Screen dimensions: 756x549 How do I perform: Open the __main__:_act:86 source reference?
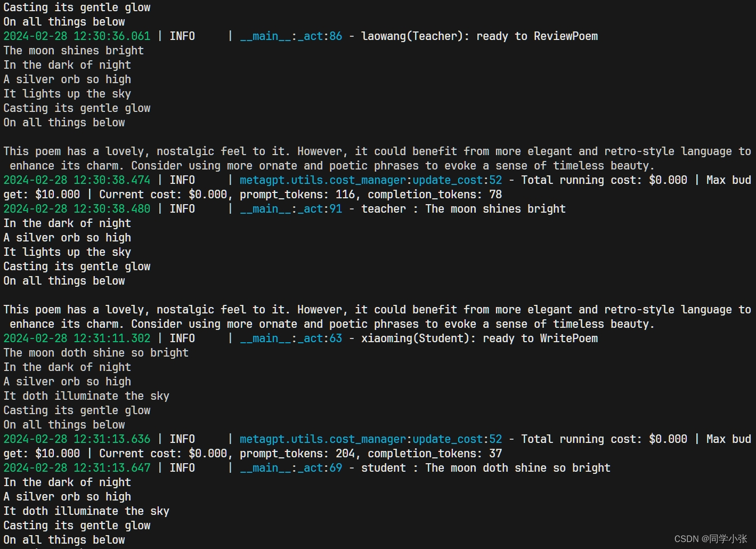[x=291, y=36]
